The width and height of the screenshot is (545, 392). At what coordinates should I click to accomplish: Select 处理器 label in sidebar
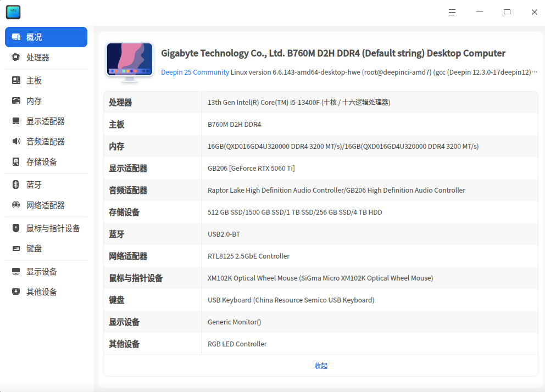point(38,57)
